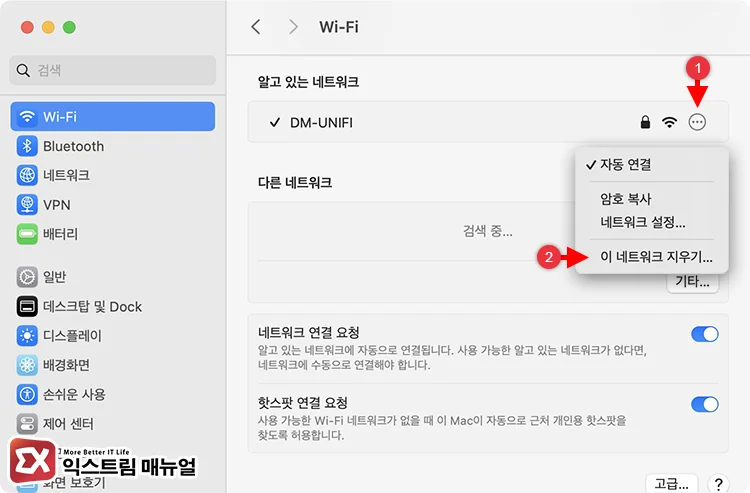Open the Wi-Fi sidebar item
The height and width of the screenshot is (493, 750).
click(x=112, y=116)
